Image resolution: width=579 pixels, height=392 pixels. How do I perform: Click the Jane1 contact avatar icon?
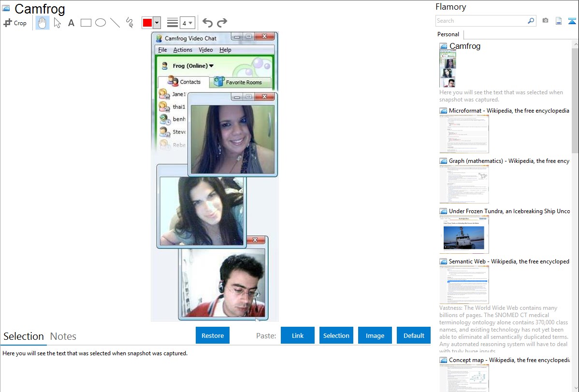click(x=164, y=94)
